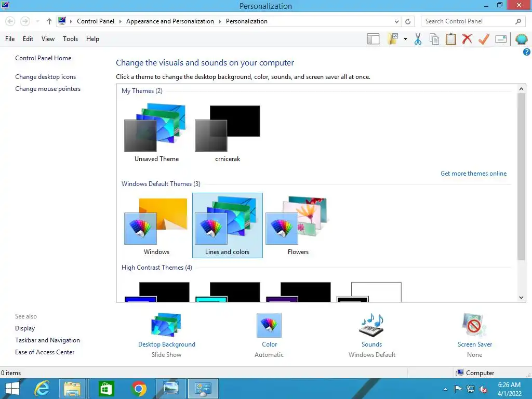
Task: Click Appearance and Personalization breadcrumb
Action: coord(170,21)
